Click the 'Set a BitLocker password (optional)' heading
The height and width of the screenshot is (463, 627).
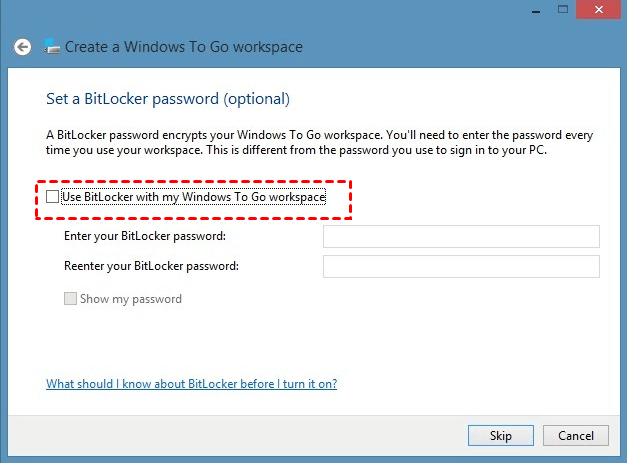pyautogui.click(x=168, y=99)
